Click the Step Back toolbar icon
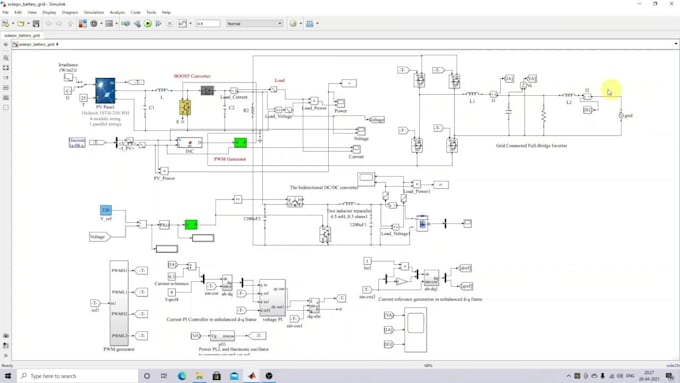Image resolution: width=680 pixels, height=383 pixels. click(137, 23)
